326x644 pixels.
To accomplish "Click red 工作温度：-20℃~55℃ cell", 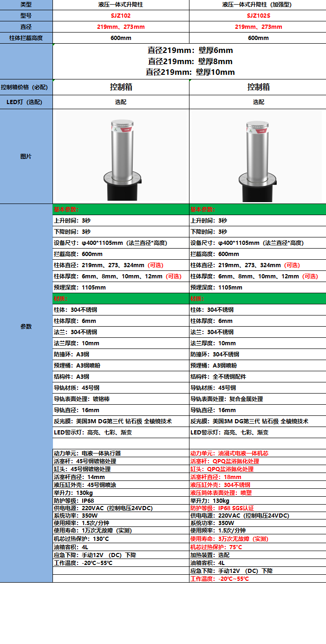I will (258, 578).
